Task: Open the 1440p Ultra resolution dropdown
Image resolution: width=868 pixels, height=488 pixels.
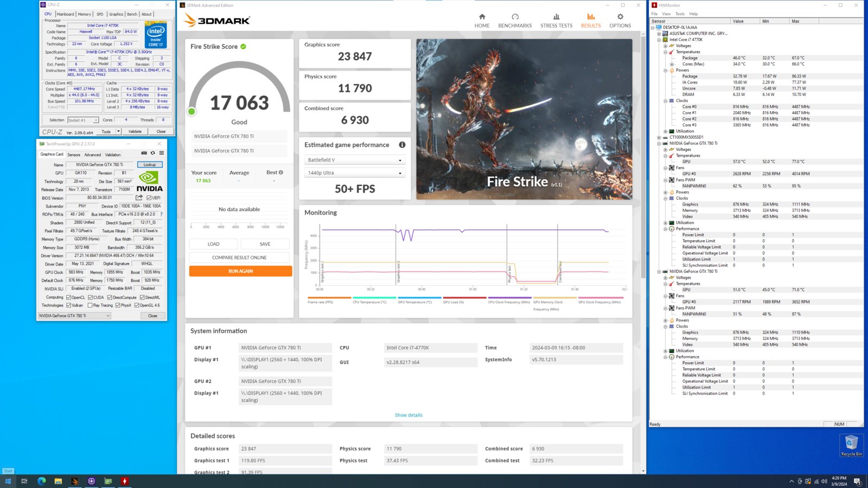Action: pyautogui.click(x=355, y=173)
